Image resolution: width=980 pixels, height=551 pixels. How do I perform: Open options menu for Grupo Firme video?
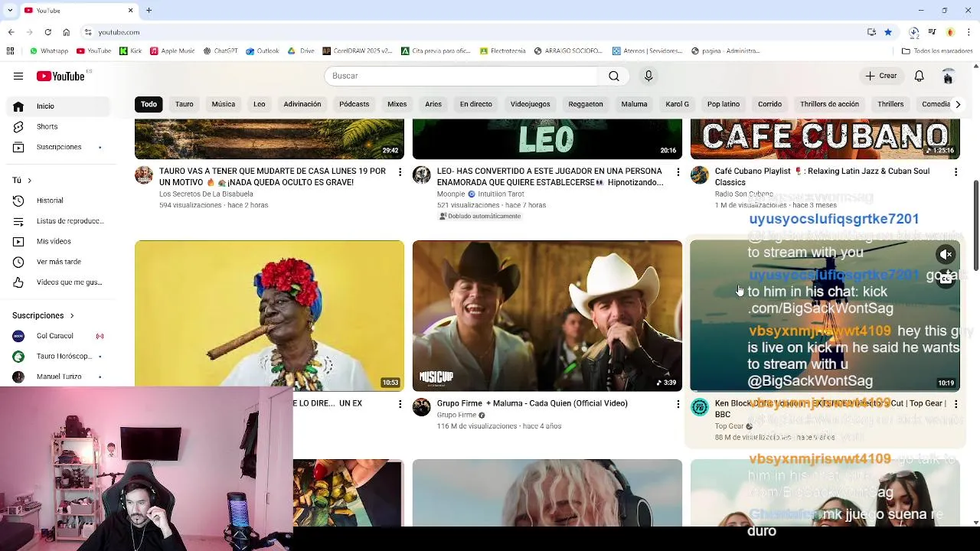678,404
